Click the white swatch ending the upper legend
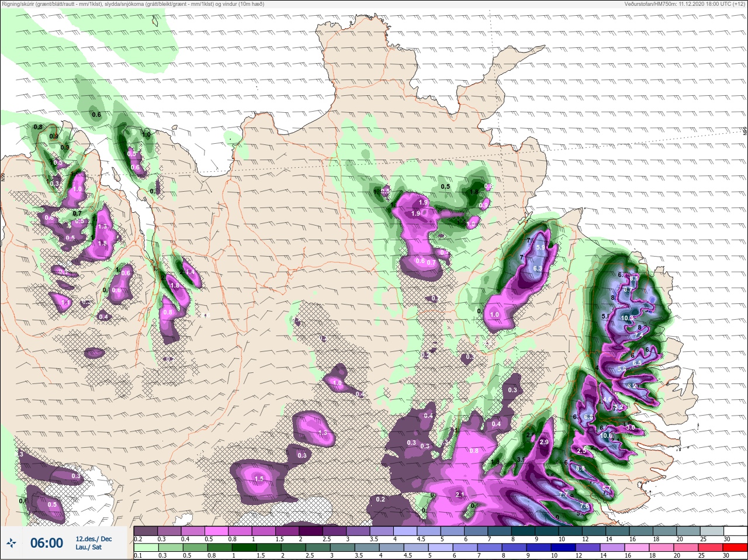Image resolution: width=748 pixels, height=560 pixels. coord(735,531)
